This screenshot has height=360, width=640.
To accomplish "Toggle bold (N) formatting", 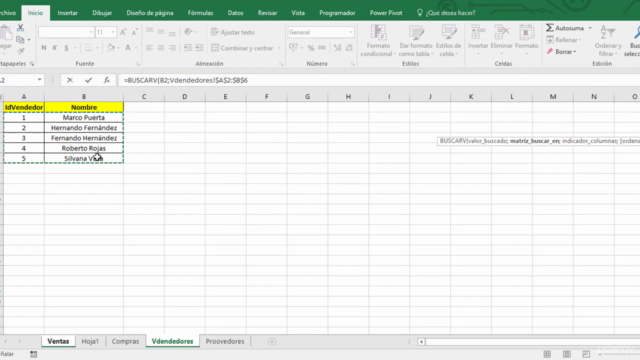I will 44,48.
